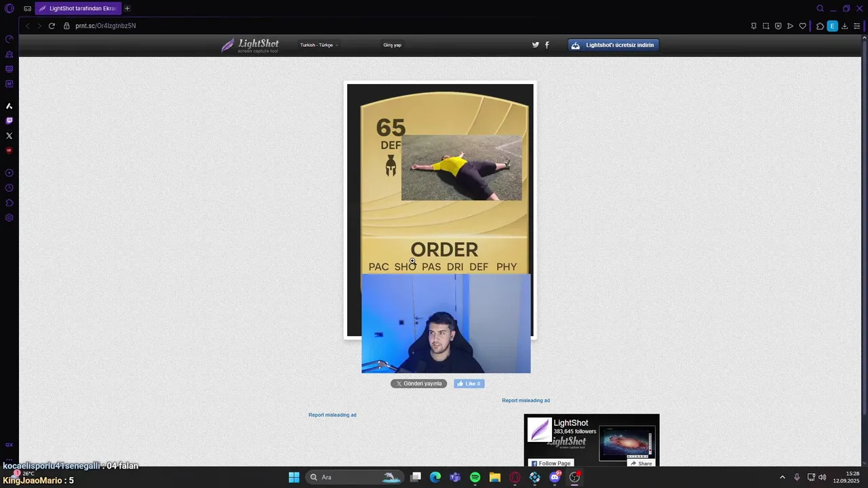This screenshot has width=868, height=488.
Task: Click the pin icon in address bar
Action: click(753, 26)
